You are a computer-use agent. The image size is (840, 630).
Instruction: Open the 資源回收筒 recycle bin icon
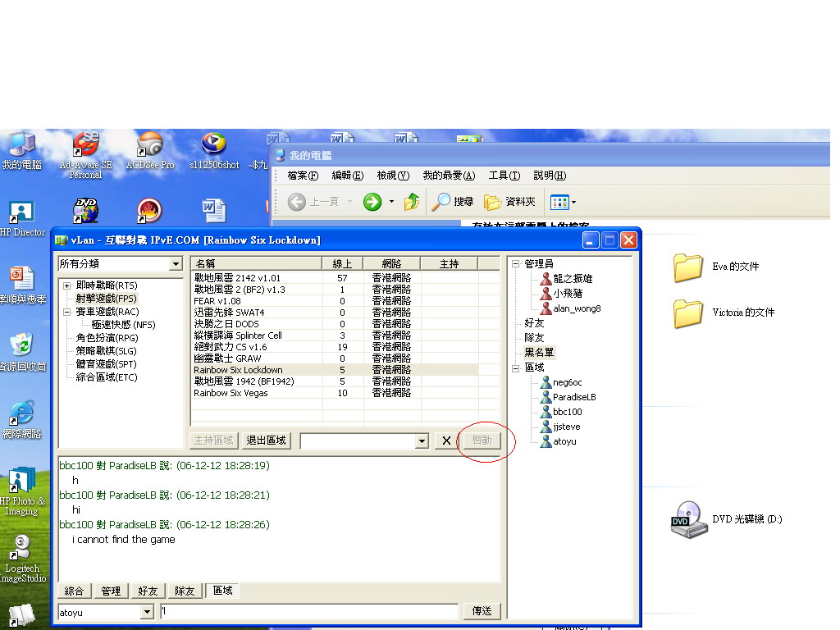[x=21, y=352]
